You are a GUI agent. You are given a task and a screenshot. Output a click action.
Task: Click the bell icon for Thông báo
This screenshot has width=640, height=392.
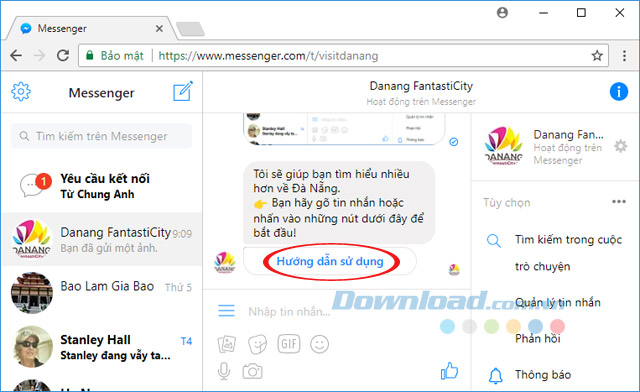[x=496, y=375]
